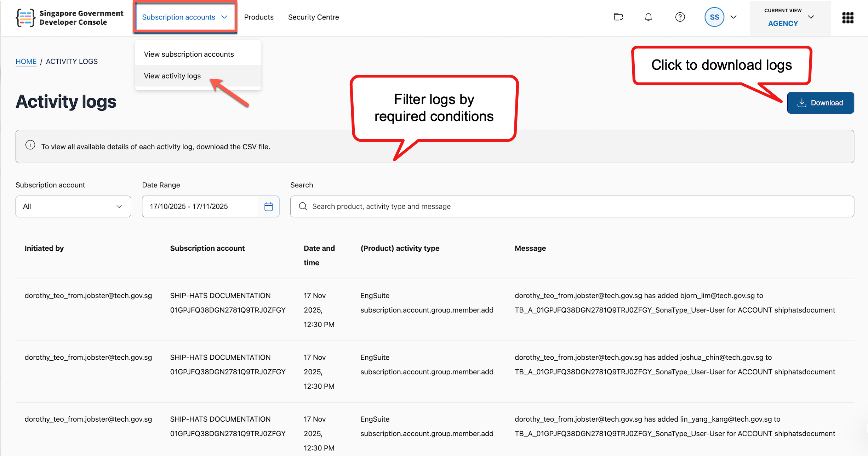Click the Developer Console logo icon
868x456 pixels.
point(25,18)
